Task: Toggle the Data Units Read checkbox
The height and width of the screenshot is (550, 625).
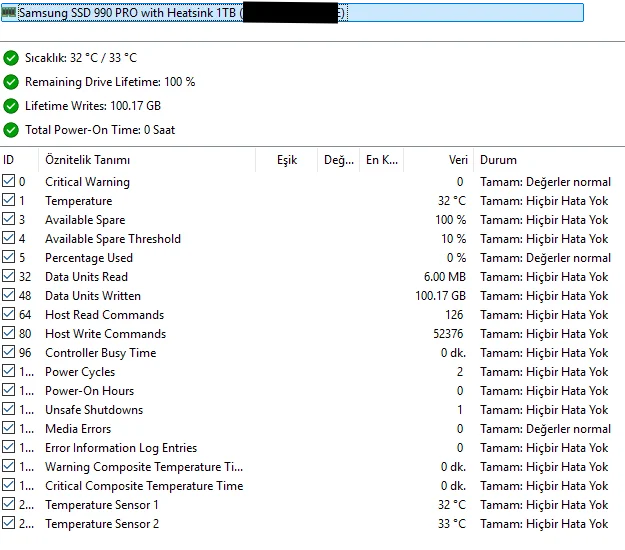Action: click(8, 276)
